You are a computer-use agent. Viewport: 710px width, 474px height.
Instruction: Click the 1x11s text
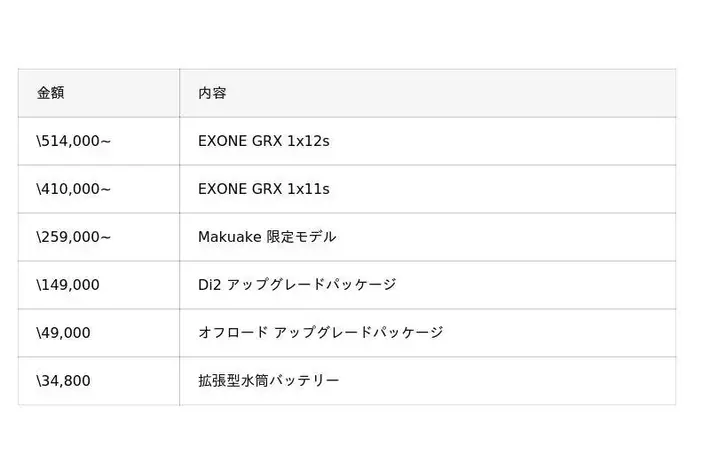click(308, 189)
